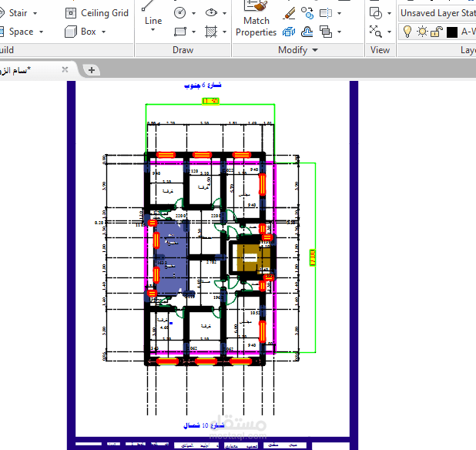
Task: Open the Unsaved Layer State combo box
Action: 437,13
